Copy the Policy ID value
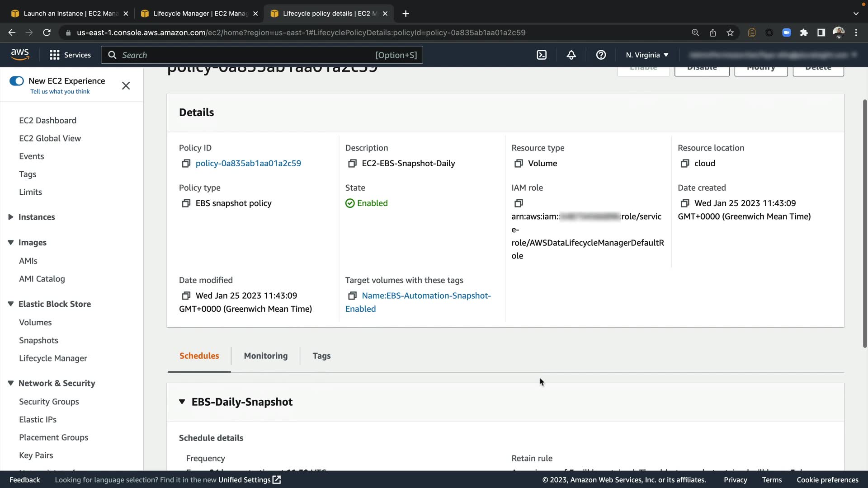This screenshot has height=488, width=868. tap(186, 164)
